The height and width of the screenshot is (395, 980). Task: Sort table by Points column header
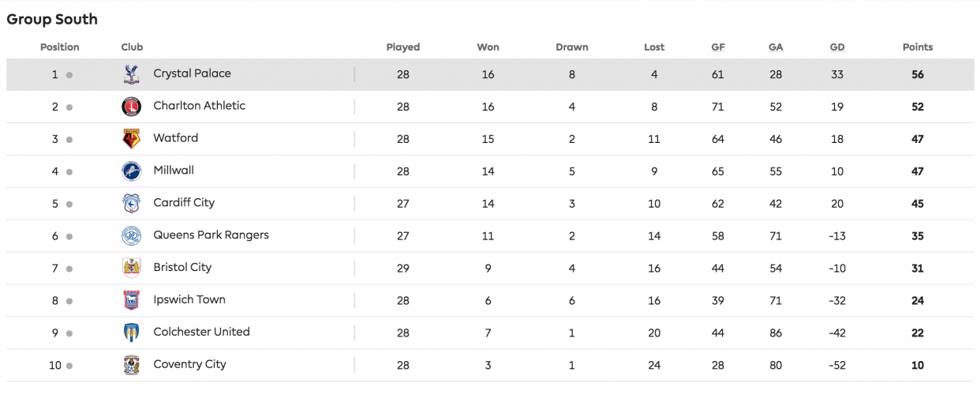[x=918, y=47]
